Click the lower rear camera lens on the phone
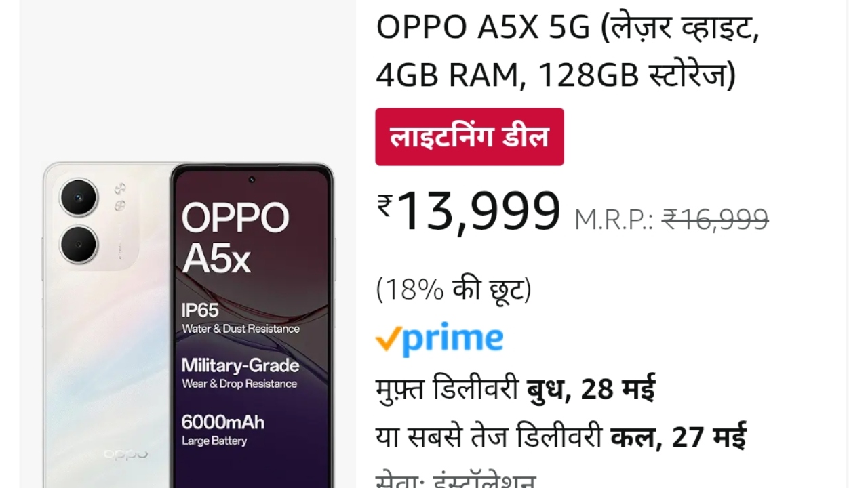868x488 pixels. [79, 244]
